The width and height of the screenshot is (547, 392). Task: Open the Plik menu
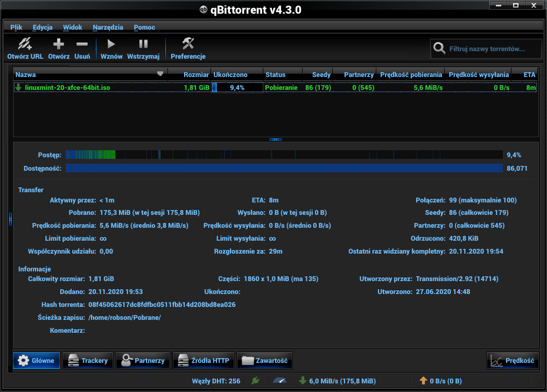click(16, 27)
